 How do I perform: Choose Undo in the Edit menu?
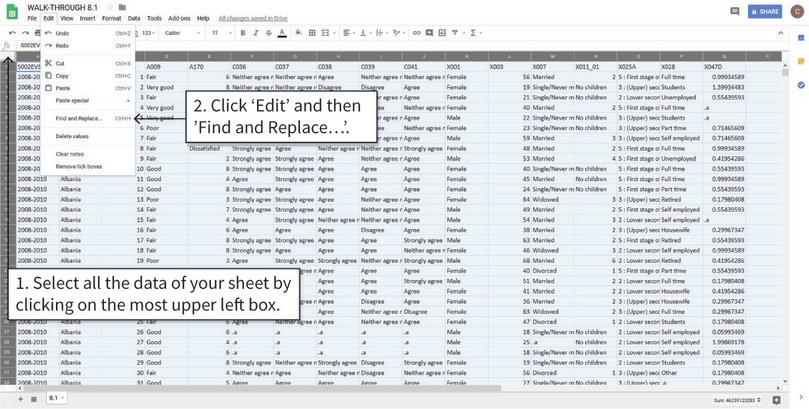(88, 33)
